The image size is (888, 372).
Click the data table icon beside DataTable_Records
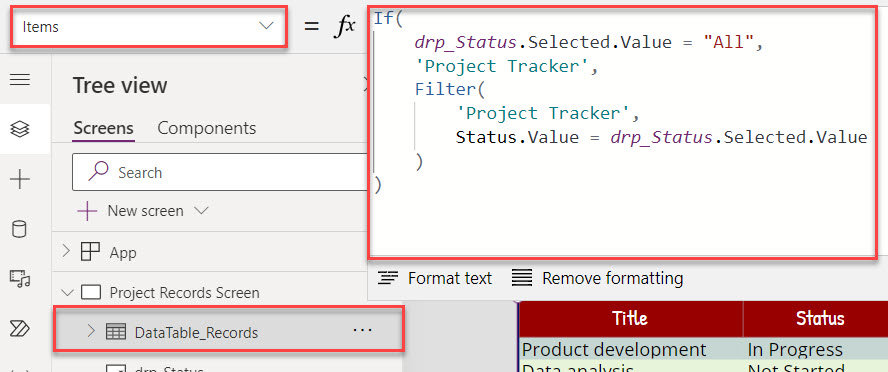coord(117,332)
